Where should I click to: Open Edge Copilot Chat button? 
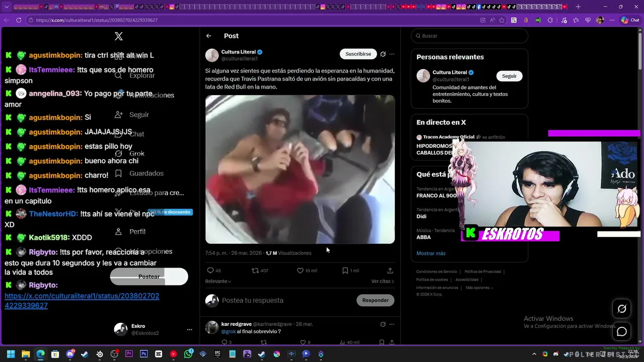tap(630, 20)
